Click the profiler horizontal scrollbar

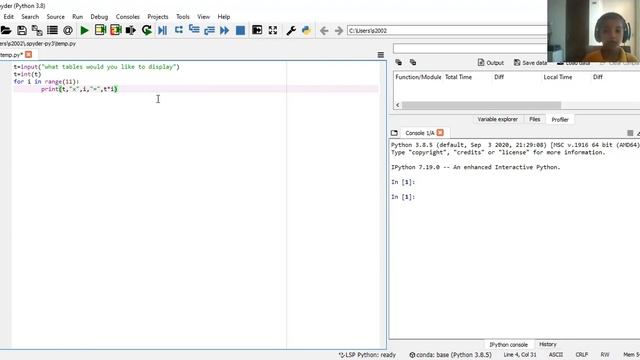(482, 105)
